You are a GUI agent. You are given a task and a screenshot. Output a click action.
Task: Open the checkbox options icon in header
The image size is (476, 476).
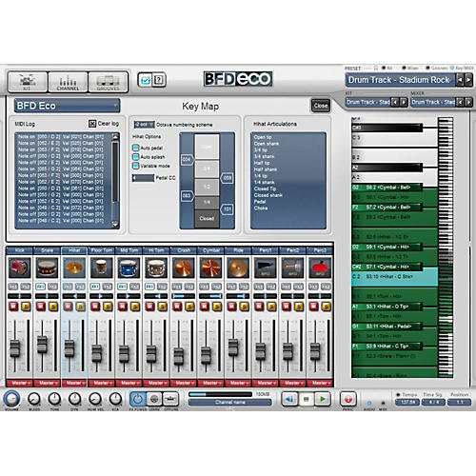pyautogui.click(x=146, y=80)
